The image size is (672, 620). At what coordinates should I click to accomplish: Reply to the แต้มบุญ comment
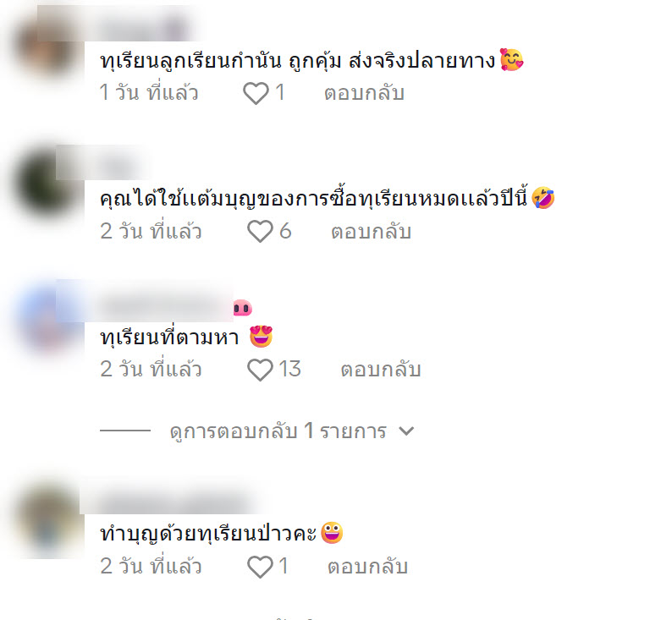click(371, 231)
